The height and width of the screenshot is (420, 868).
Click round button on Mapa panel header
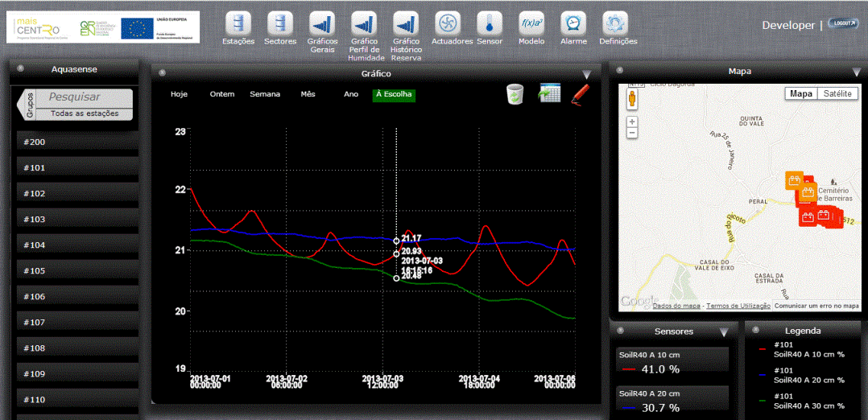619,70
